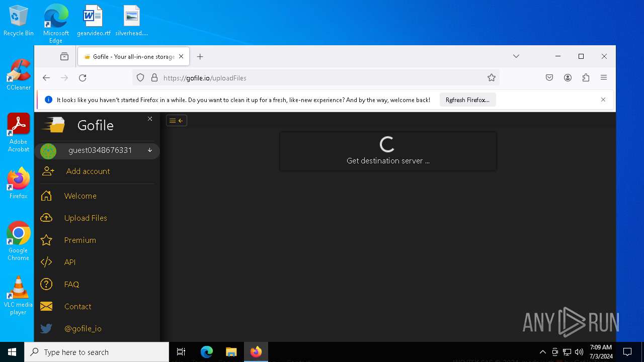
Task: Select the gearvideo.rtf desktop file
Action: (x=93, y=21)
